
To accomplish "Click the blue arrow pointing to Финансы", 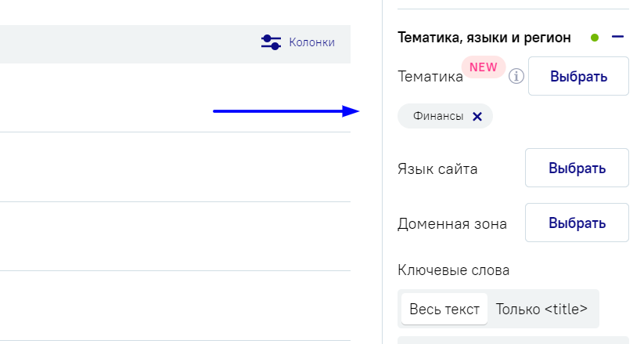I will tap(286, 111).
